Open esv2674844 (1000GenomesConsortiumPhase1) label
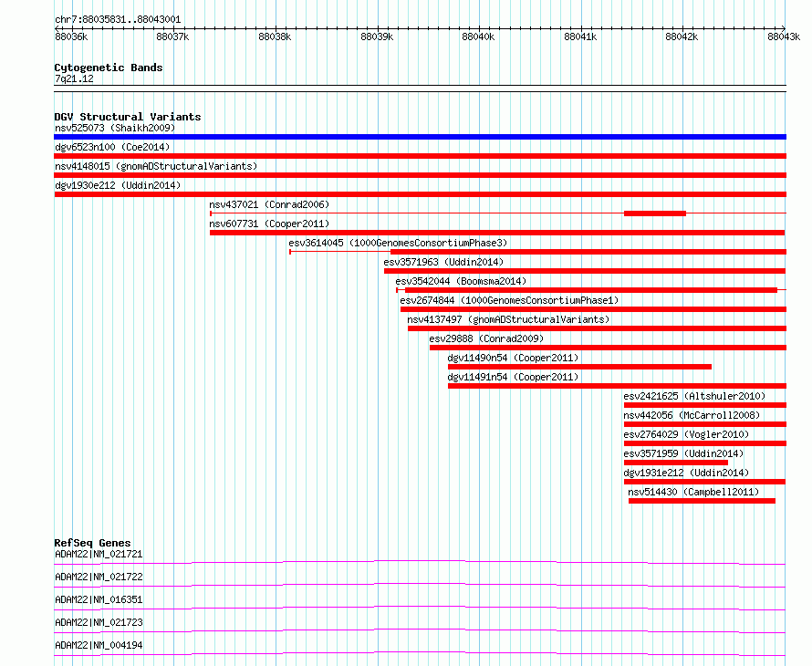 click(x=509, y=300)
